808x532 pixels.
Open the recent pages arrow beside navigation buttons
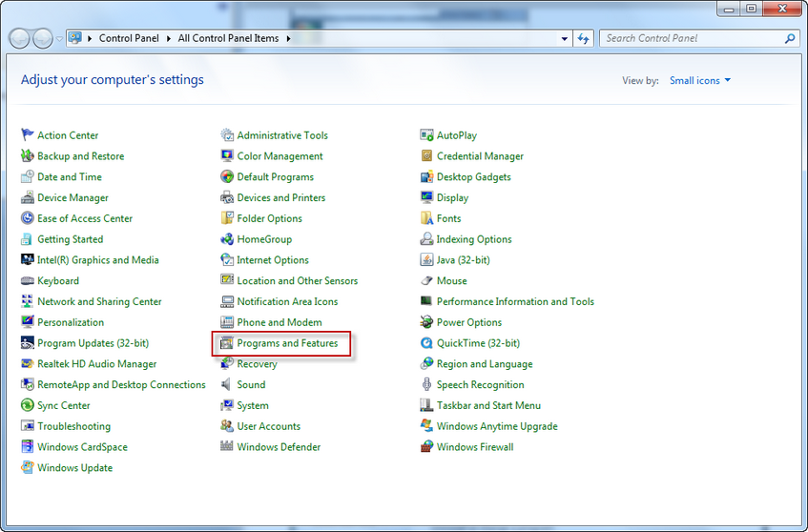pyautogui.click(x=59, y=39)
